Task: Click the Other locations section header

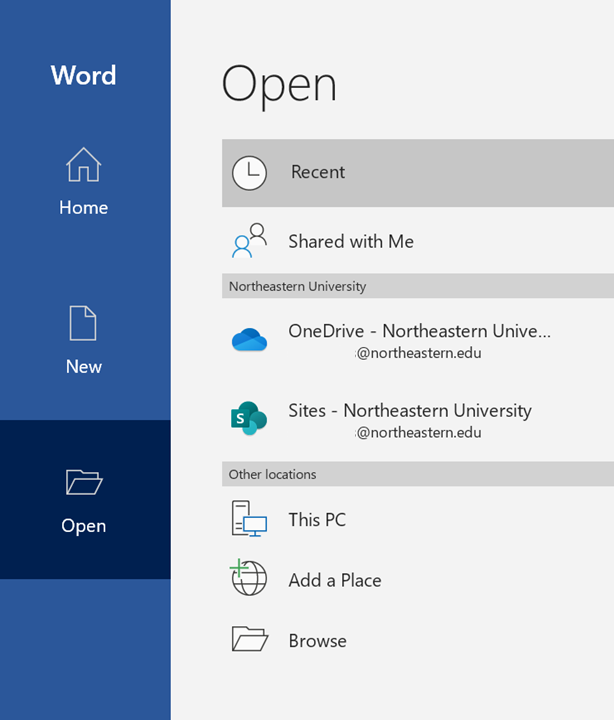Action: point(418,474)
